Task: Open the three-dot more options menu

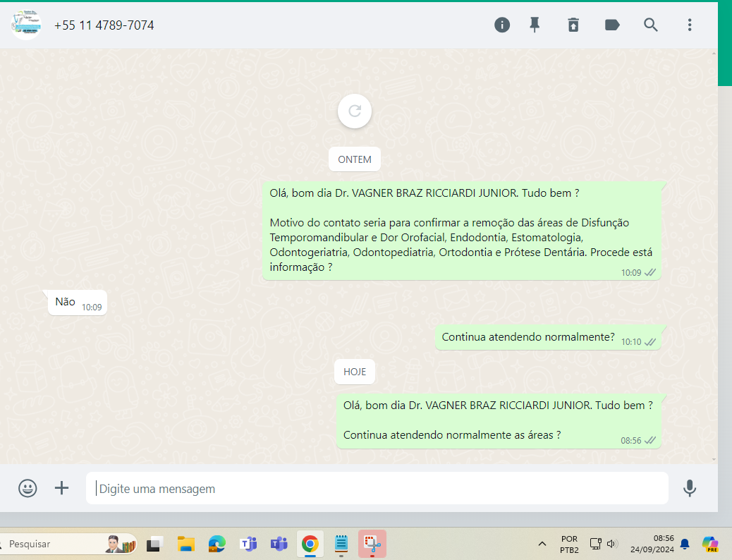Action: 690,25
